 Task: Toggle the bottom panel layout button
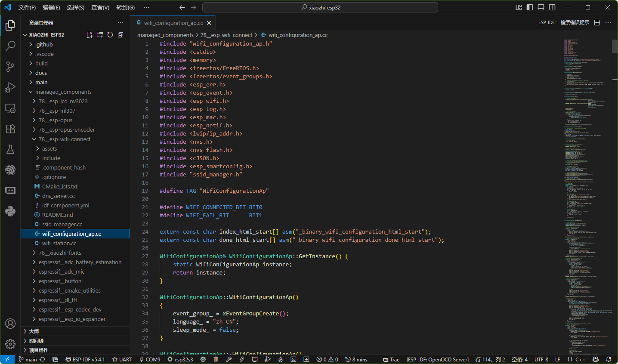pos(541,7)
